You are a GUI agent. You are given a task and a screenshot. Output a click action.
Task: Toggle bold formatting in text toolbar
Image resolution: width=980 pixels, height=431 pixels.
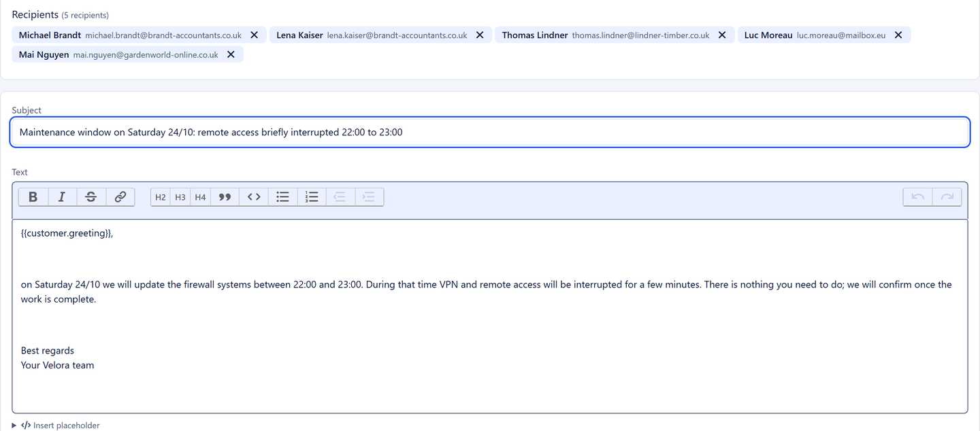tap(33, 197)
